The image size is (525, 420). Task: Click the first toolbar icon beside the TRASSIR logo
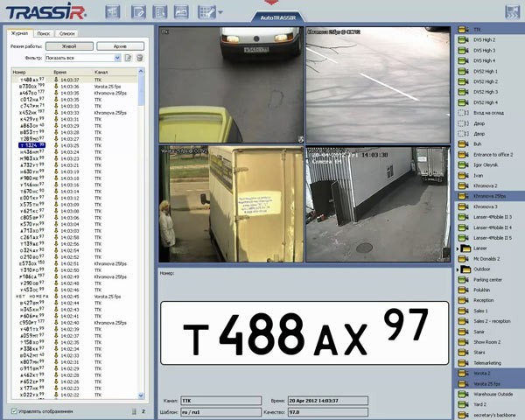[113, 12]
